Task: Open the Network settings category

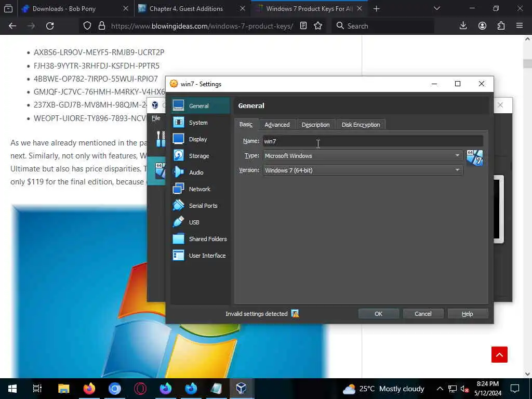Action: point(200,189)
